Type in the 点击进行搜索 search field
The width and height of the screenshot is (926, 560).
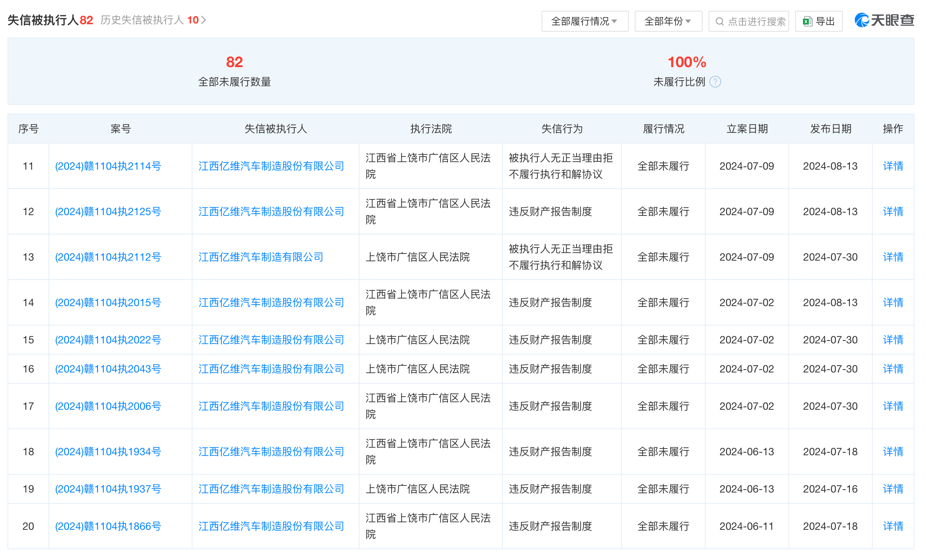756,21
